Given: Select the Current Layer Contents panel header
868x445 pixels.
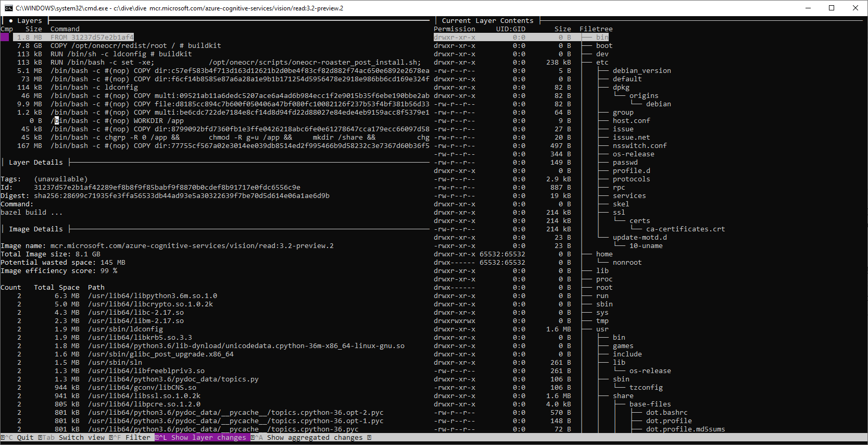Looking at the screenshot, I should 487,21.
